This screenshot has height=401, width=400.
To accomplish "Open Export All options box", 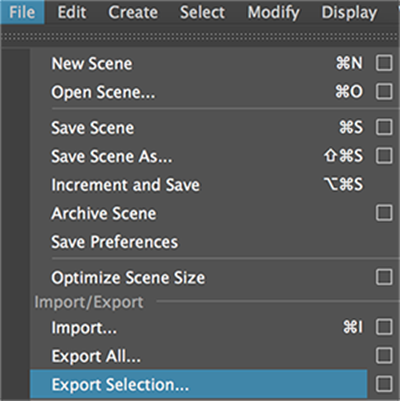I will point(384,356).
